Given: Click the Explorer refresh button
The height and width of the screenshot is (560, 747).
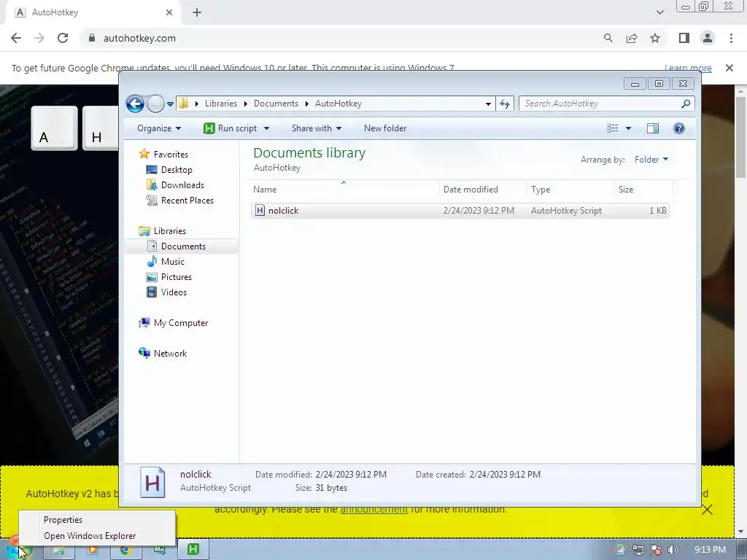Looking at the screenshot, I should 505,104.
